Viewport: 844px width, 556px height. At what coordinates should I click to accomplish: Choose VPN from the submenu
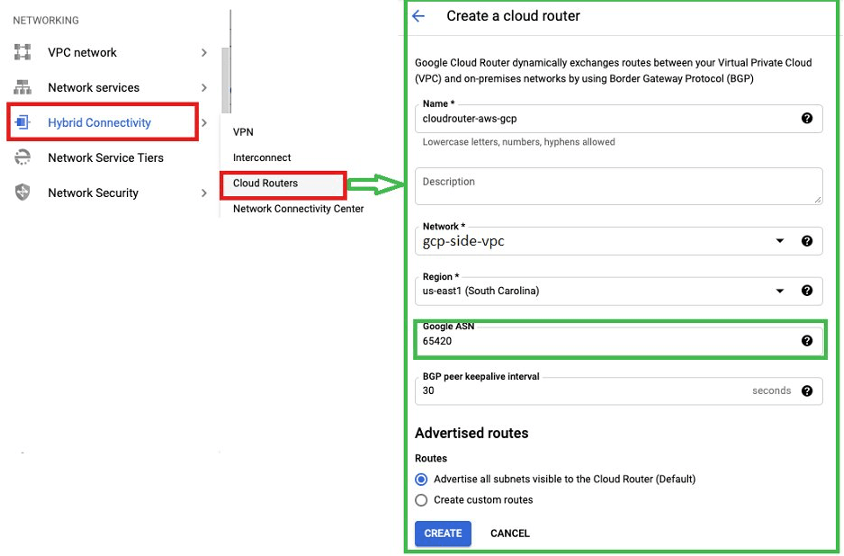[x=244, y=132]
